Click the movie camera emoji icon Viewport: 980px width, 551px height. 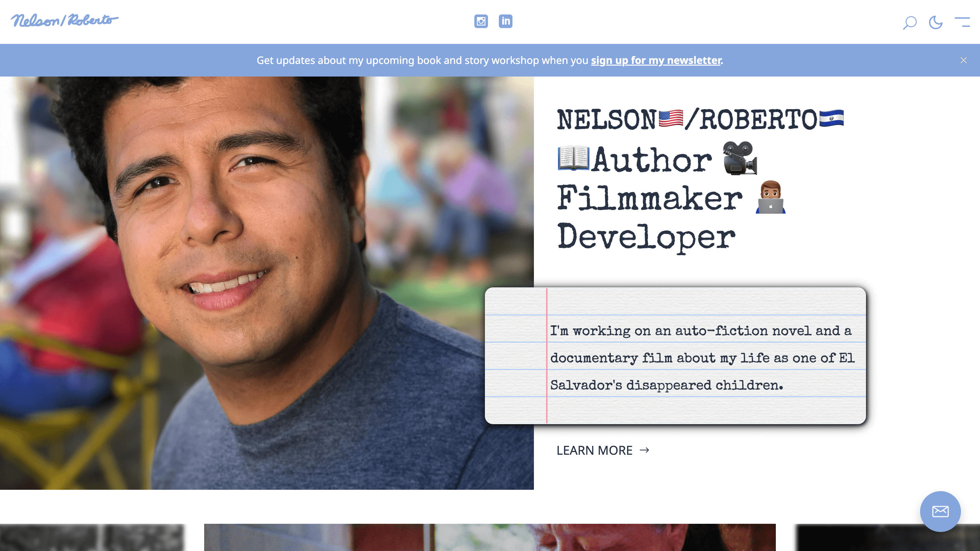coord(740,158)
